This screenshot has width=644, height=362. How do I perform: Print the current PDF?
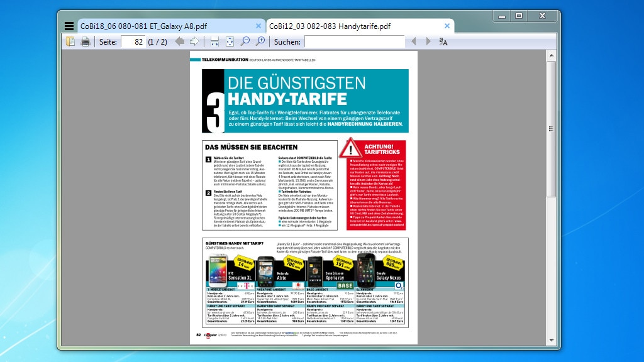(84, 42)
